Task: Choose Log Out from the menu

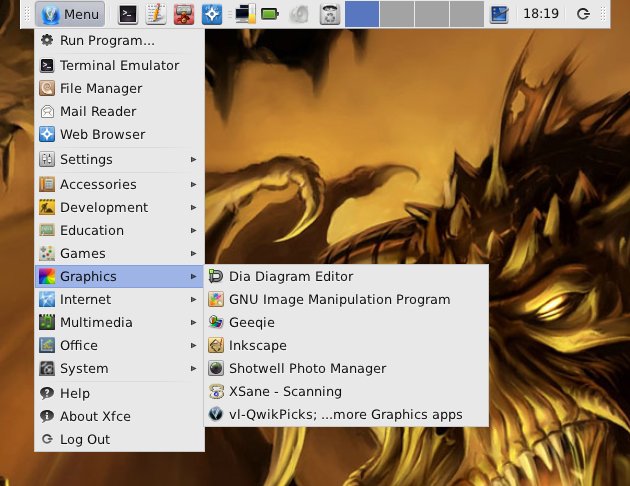Action: point(84,439)
